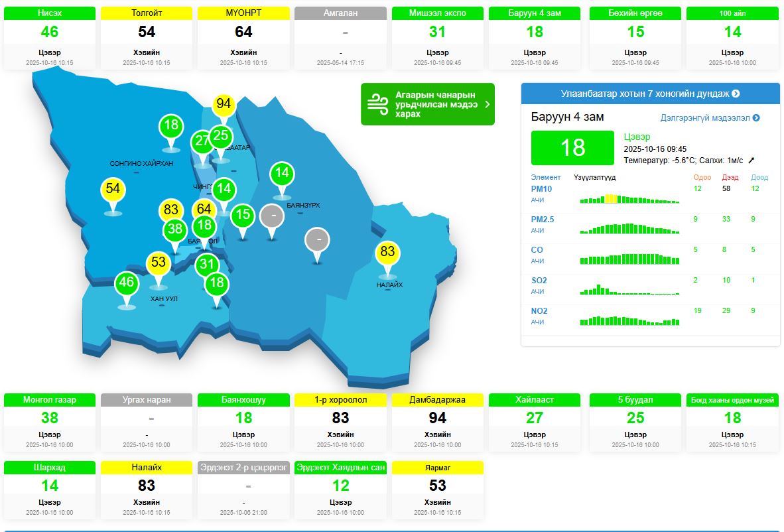
Task: Select the Дамбадаржаа station card
Action: pyautogui.click(x=437, y=423)
